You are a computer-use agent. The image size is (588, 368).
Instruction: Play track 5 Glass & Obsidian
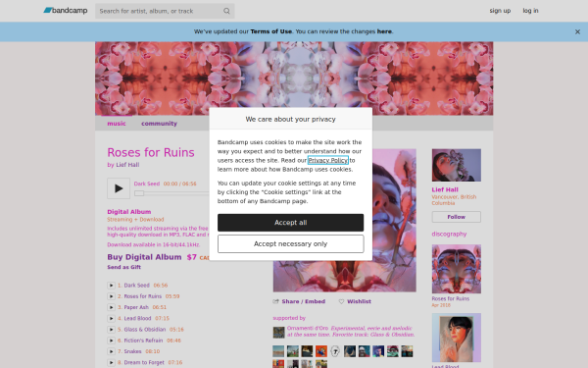[x=111, y=330]
